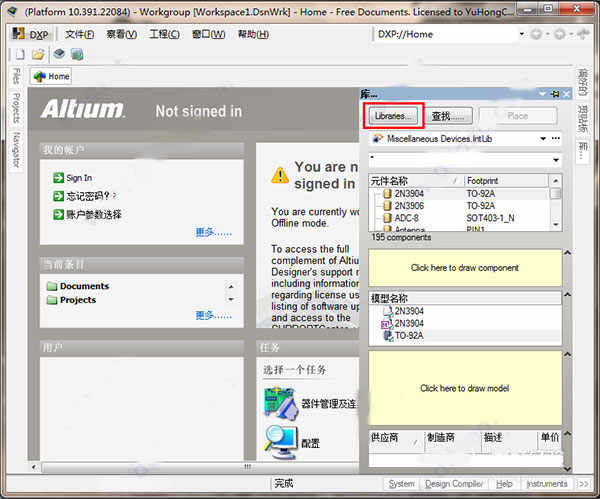Click the 描述 column header
The image size is (600, 499).
click(509, 438)
